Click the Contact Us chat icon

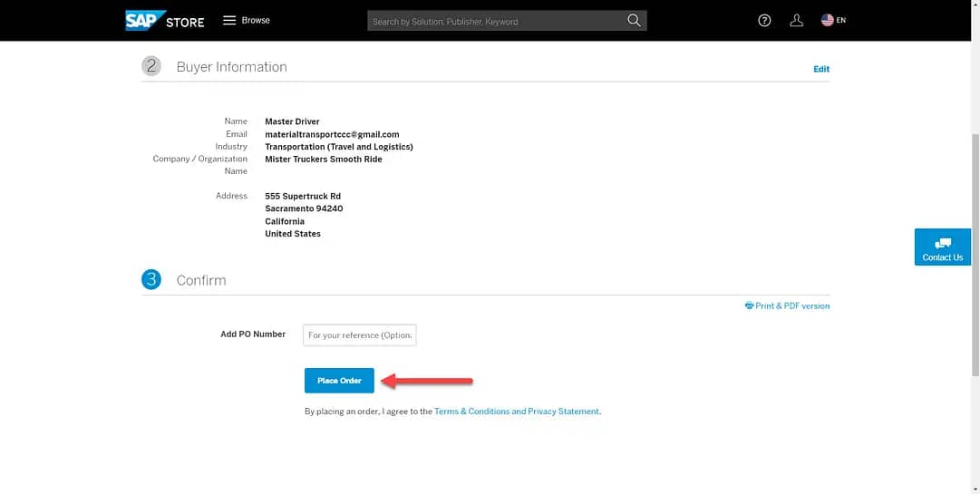(943, 243)
